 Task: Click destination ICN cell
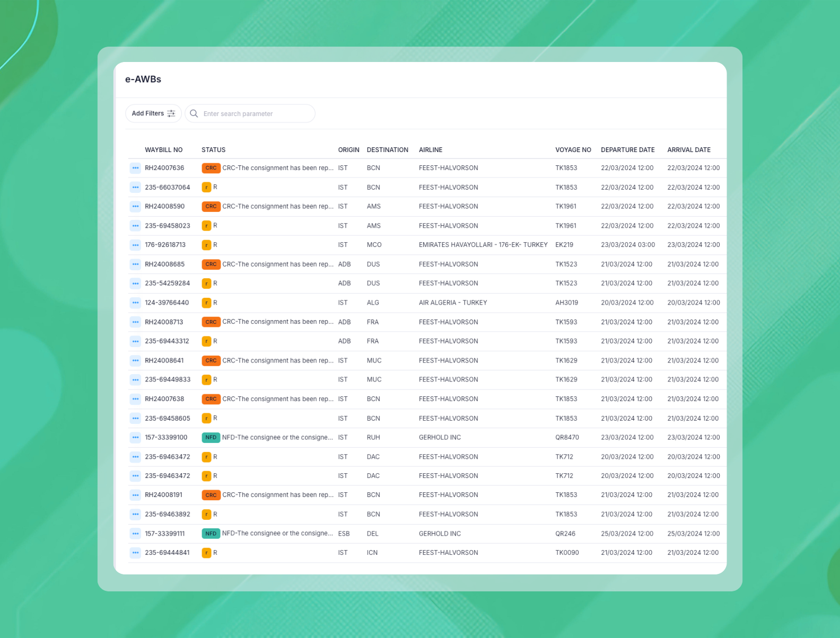[x=372, y=553]
